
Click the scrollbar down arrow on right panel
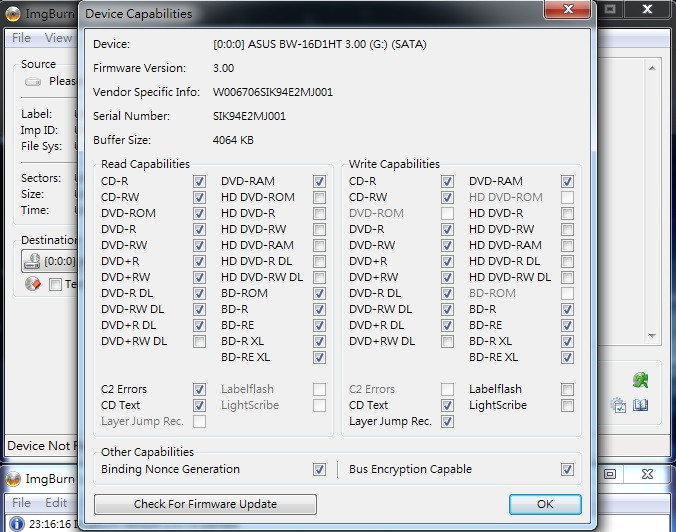[652, 336]
